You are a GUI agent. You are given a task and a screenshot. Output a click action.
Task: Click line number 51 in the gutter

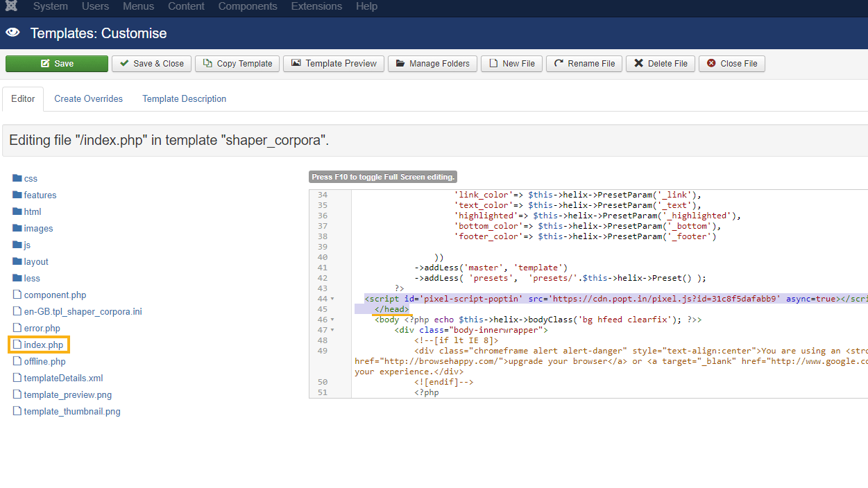(x=322, y=392)
